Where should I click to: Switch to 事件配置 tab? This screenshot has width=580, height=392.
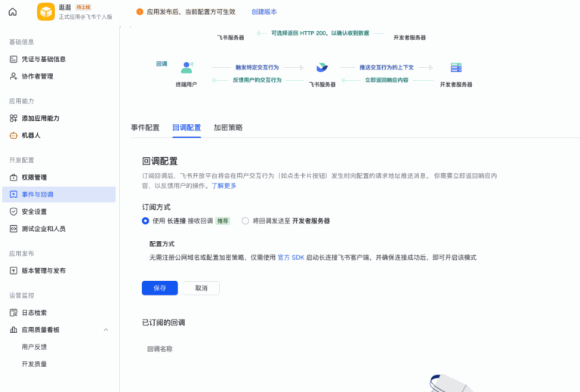pyautogui.click(x=145, y=128)
